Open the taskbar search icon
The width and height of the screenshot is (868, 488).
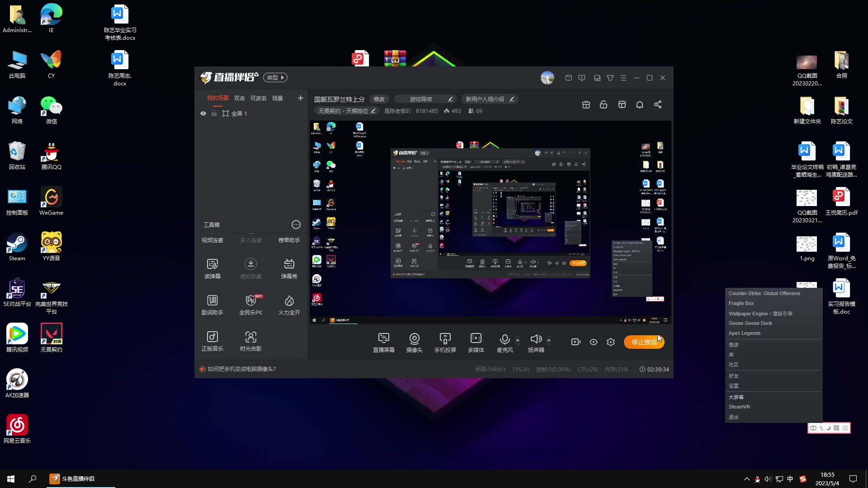pos(33,479)
